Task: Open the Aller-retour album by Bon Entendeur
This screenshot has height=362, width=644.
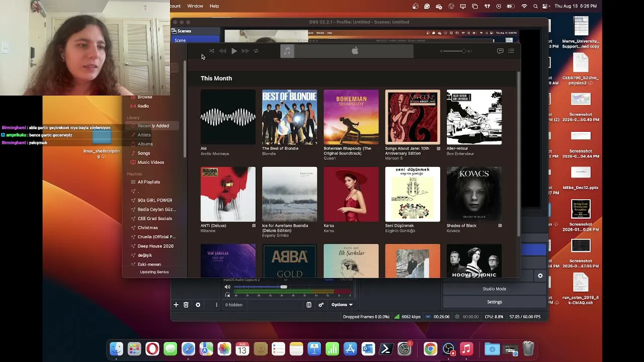Action: 474,117
